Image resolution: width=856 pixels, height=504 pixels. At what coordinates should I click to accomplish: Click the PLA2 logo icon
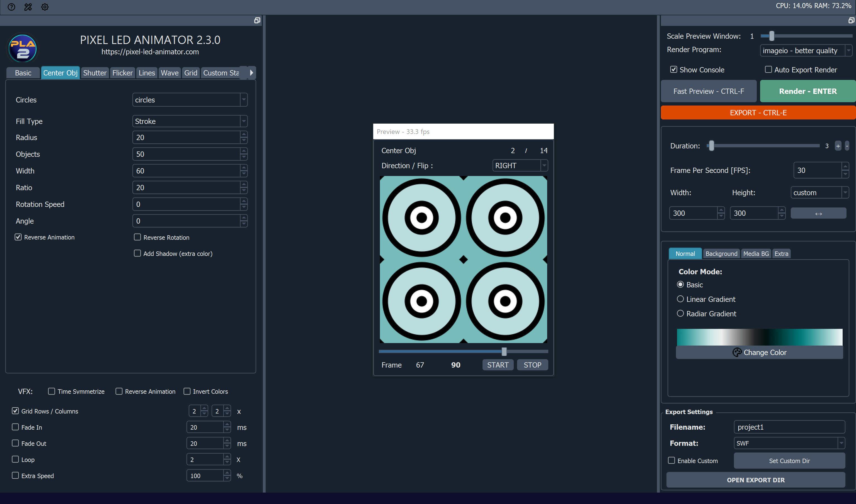click(23, 48)
